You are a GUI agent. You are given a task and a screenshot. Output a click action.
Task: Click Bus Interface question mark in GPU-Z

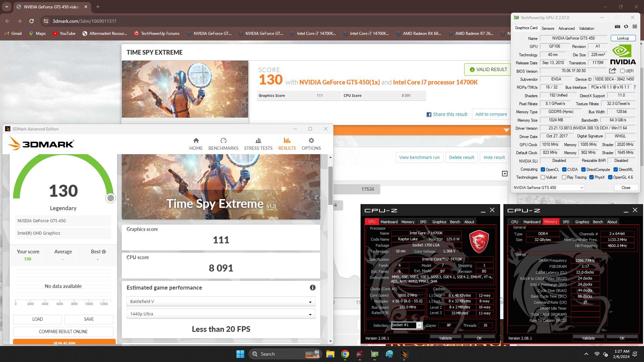coord(635,87)
